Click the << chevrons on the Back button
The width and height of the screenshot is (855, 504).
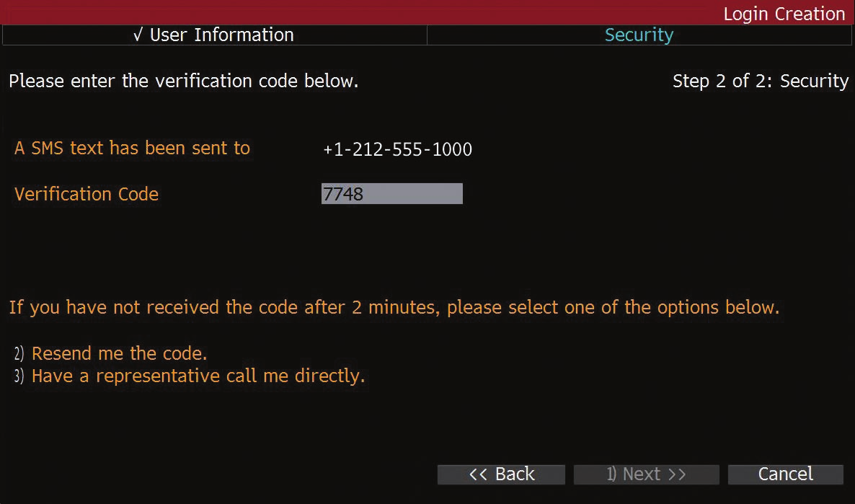click(x=478, y=474)
